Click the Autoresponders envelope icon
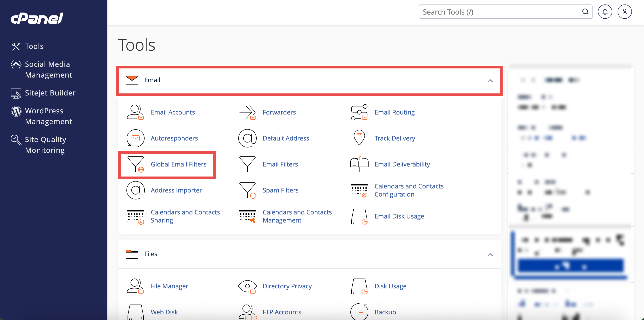The width and height of the screenshot is (644, 320). 136,138
